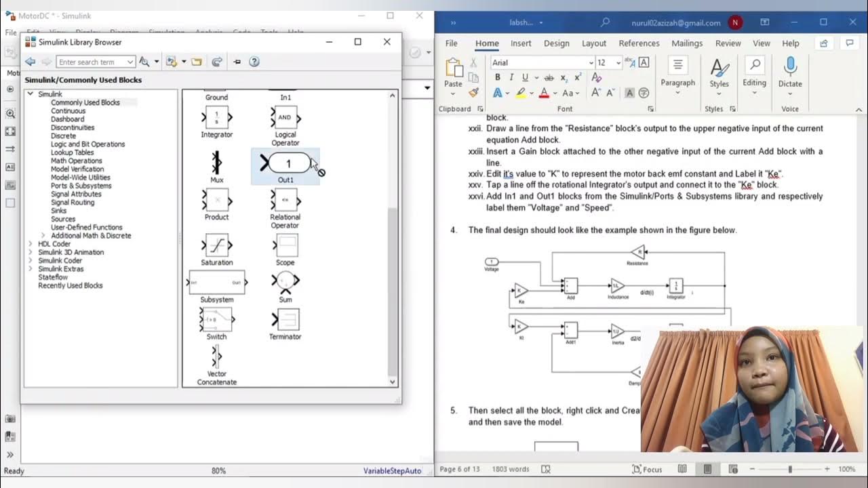This screenshot has height=488, width=868.
Task: Collapse the Simulink tree node
Action: tap(30, 94)
